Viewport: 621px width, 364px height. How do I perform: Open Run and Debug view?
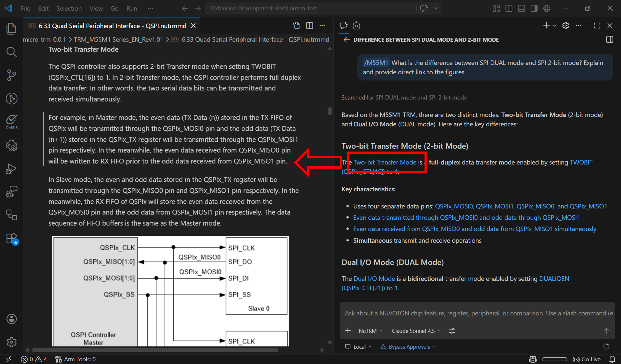coord(11,169)
